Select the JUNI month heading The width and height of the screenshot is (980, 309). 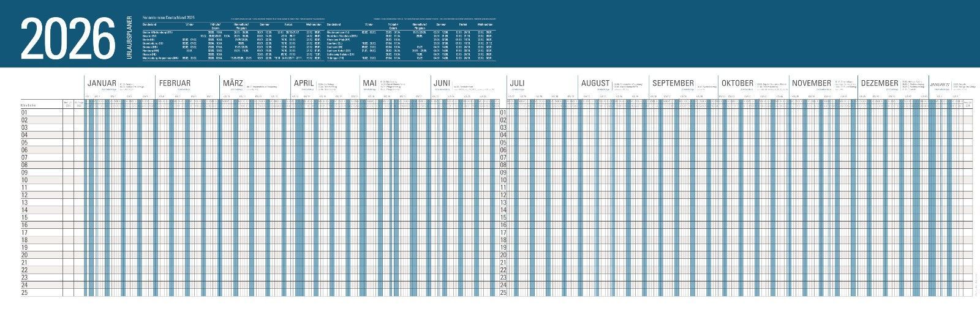click(442, 83)
